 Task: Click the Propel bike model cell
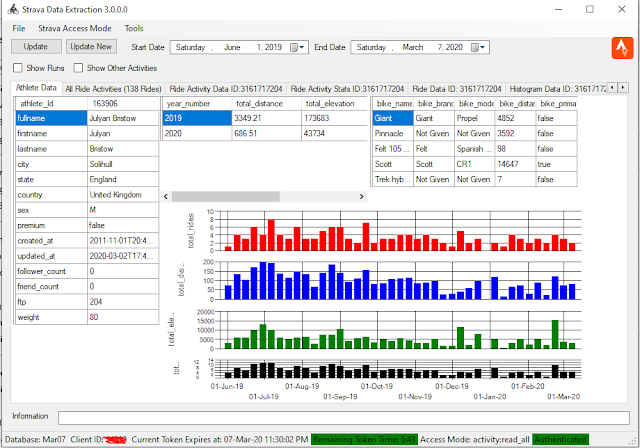pyautogui.click(x=475, y=118)
